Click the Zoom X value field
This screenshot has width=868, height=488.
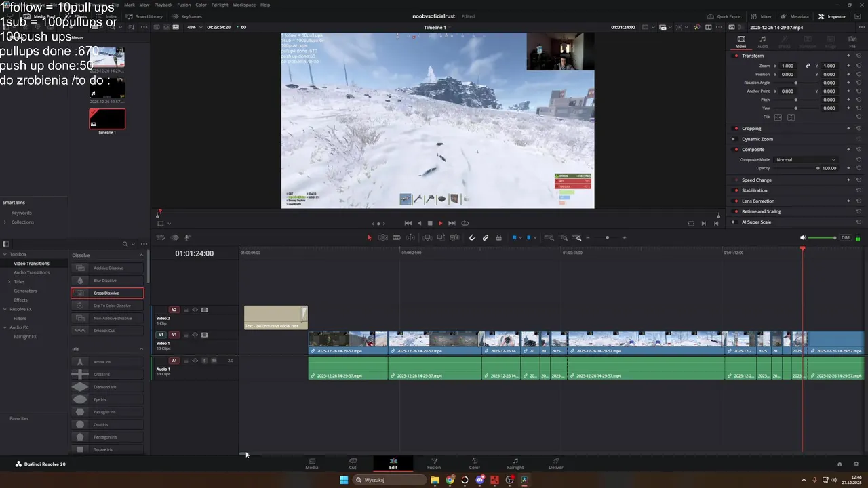[x=787, y=66]
